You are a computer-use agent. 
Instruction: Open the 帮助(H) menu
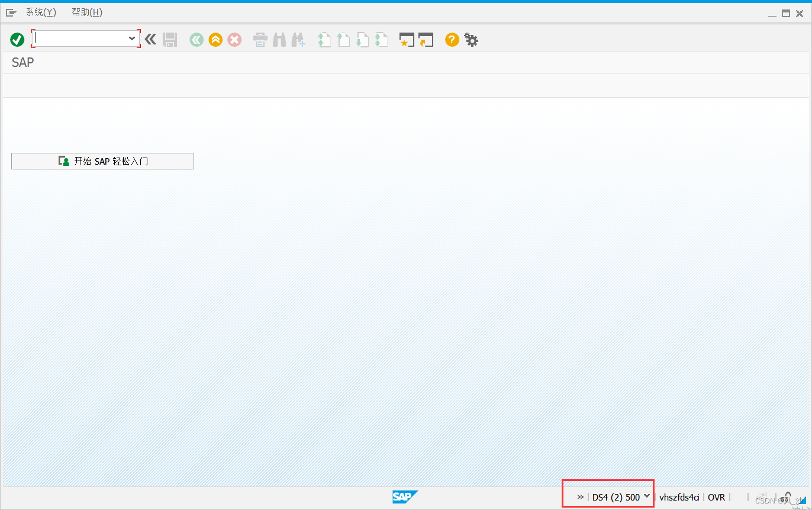[x=87, y=12]
